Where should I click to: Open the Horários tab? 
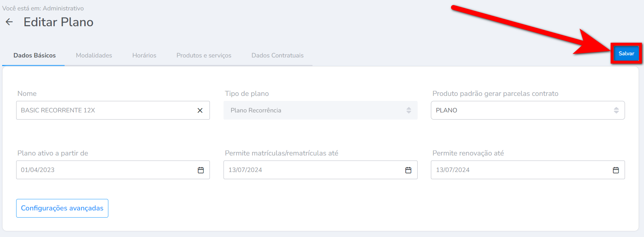pos(144,55)
